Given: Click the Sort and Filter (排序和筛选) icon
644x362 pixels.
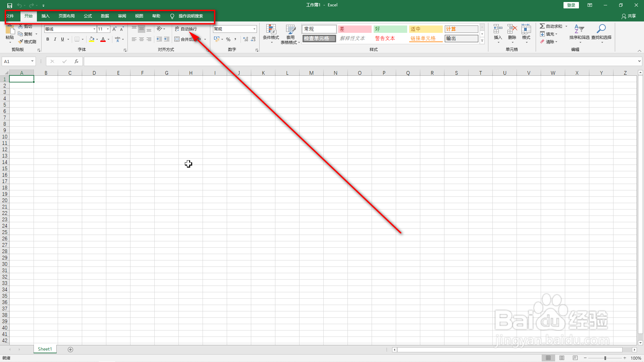Looking at the screenshot, I should pos(579,29).
